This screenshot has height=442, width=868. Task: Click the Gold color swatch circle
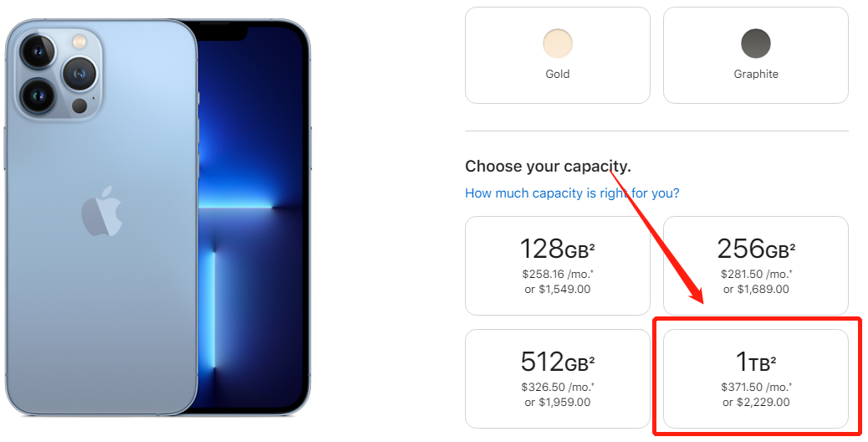point(558,44)
